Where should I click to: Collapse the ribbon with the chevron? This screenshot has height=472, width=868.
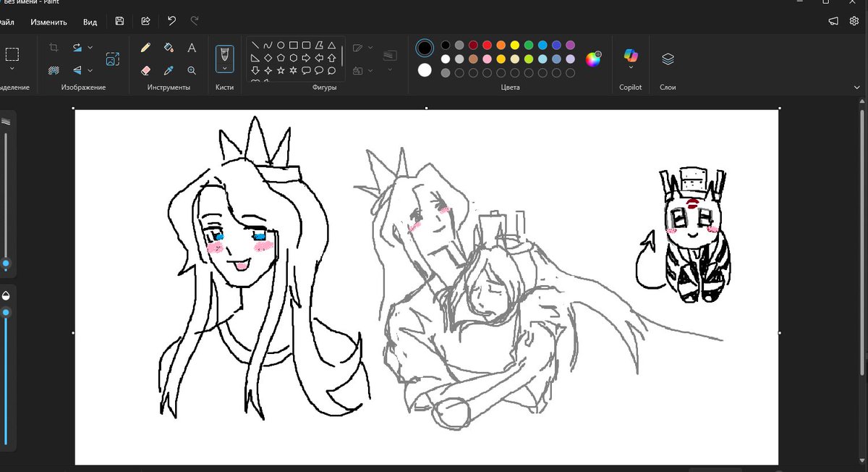[857, 88]
